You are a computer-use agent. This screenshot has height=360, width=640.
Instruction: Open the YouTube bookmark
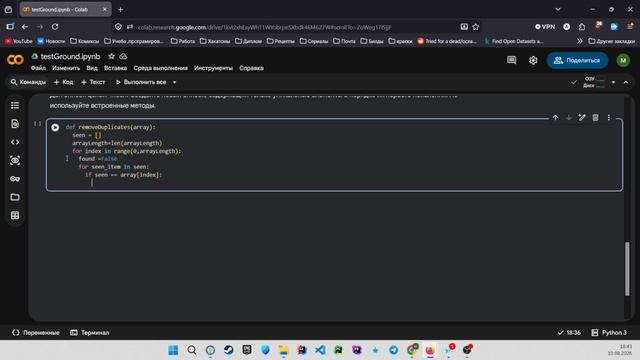click(18, 41)
